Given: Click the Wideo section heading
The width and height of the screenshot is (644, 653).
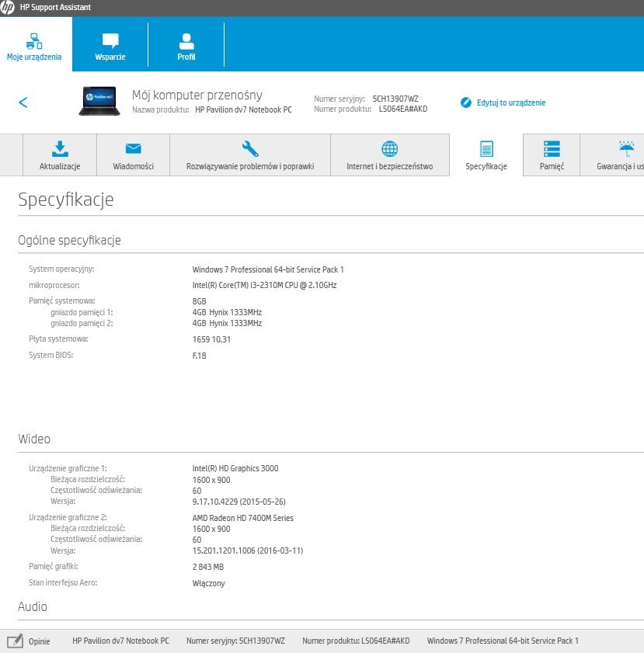Looking at the screenshot, I should point(34,439).
